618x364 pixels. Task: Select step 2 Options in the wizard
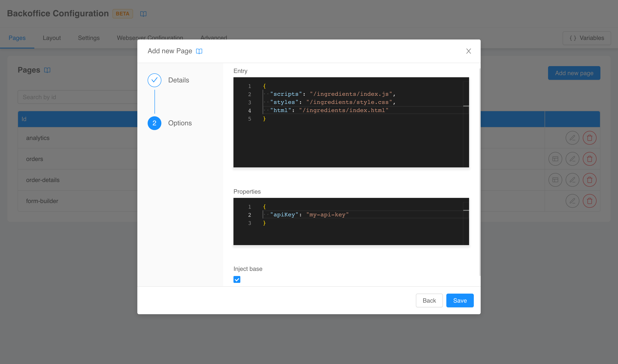coord(154,123)
